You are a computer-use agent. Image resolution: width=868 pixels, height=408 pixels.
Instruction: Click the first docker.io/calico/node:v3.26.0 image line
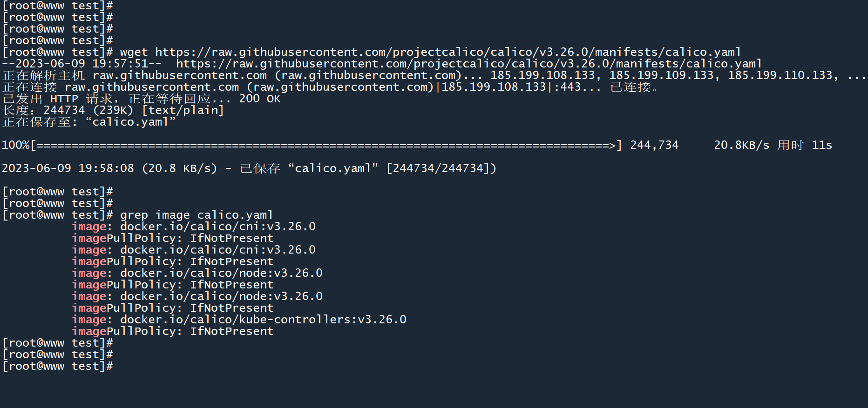tap(221, 273)
